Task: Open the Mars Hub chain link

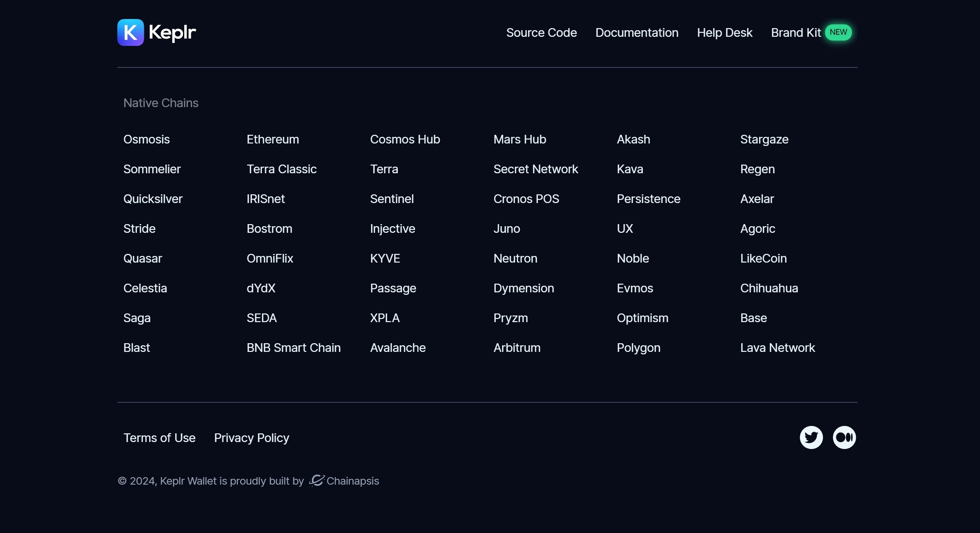Action: (520, 139)
